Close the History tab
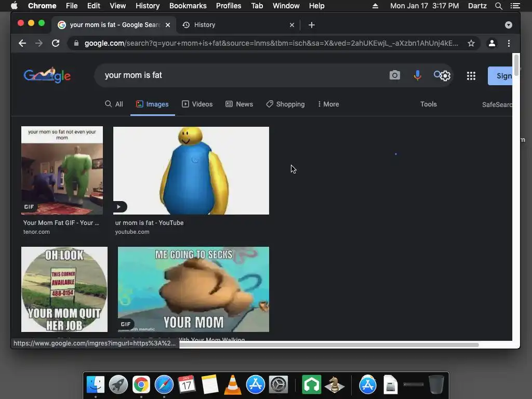This screenshot has height=399, width=532. click(x=292, y=25)
